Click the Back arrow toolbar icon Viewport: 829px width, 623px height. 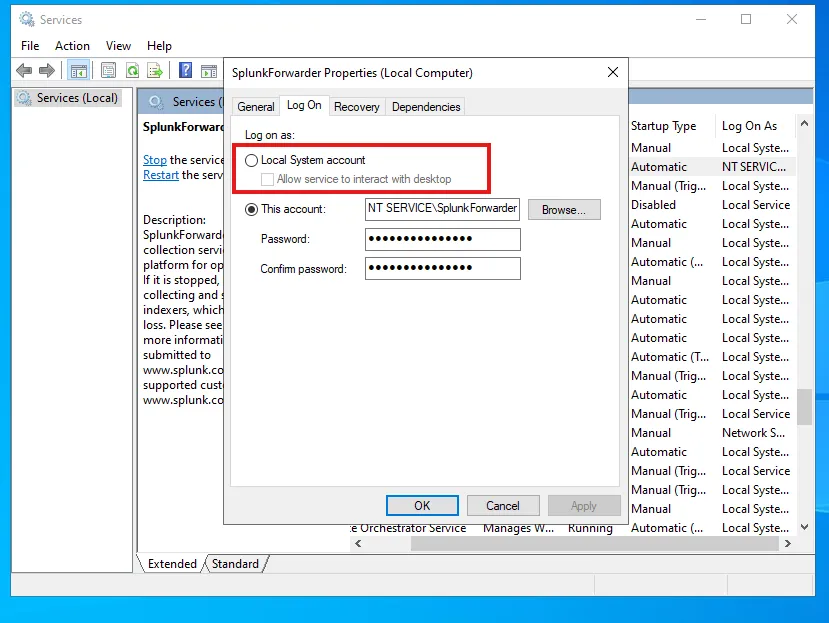[x=24, y=70]
